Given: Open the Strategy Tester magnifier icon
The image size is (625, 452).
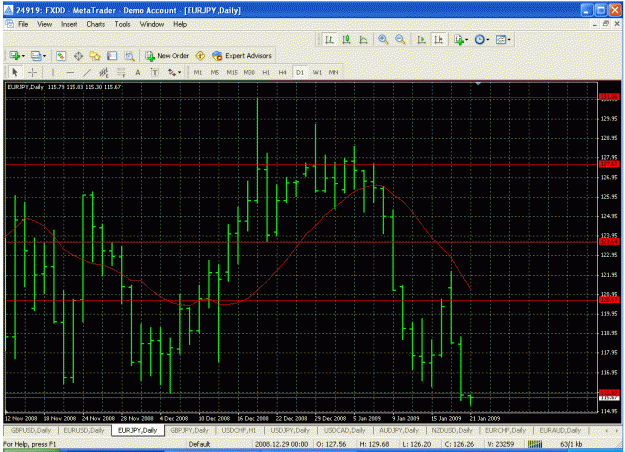Looking at the screenshot, I should click(x=129, y=56).
